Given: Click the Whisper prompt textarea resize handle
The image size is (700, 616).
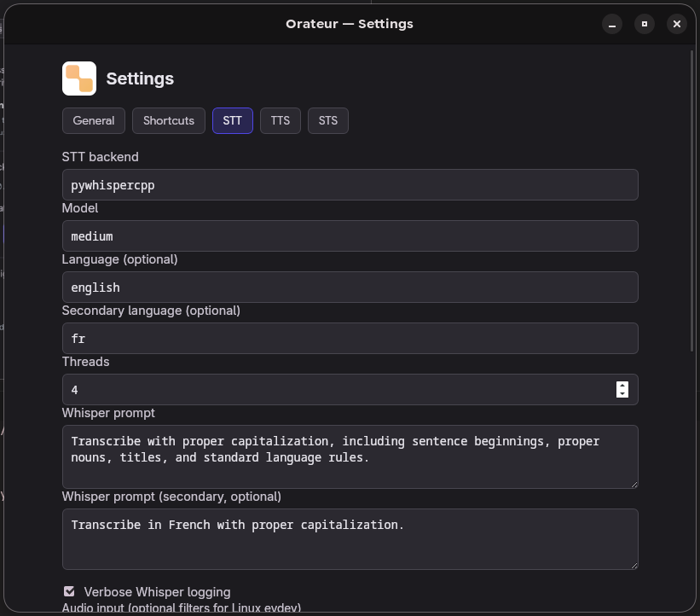Looking at the screenshot, I should coord(633,483).
